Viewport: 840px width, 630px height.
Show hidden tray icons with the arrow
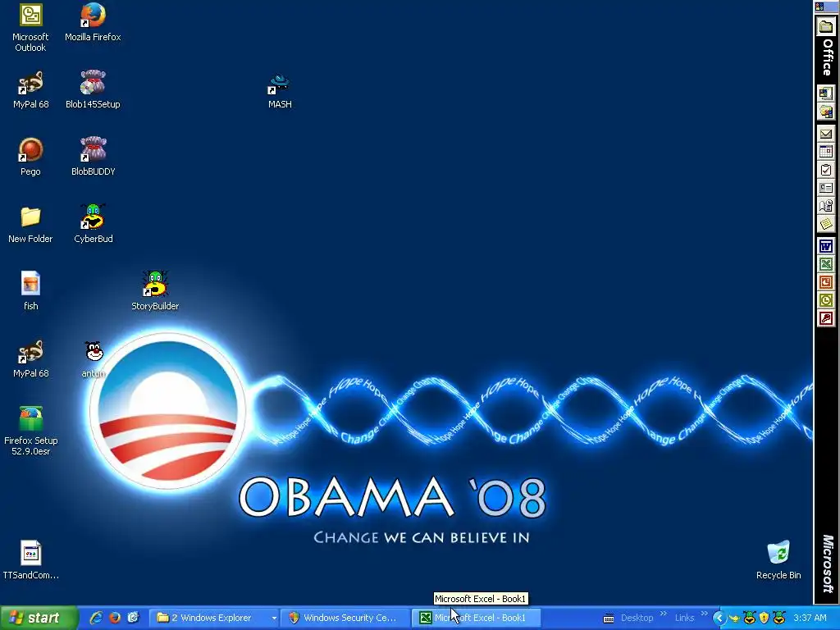[x=719, y=619]
